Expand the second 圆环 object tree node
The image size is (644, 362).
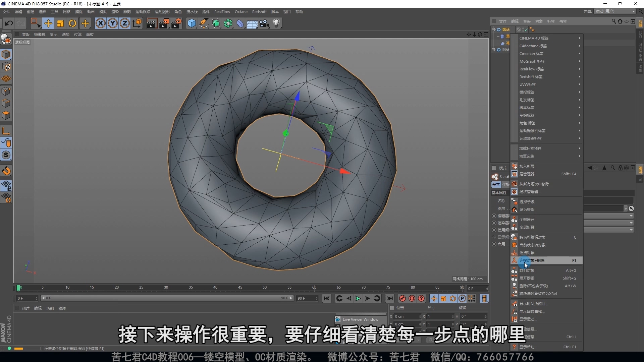494,50
